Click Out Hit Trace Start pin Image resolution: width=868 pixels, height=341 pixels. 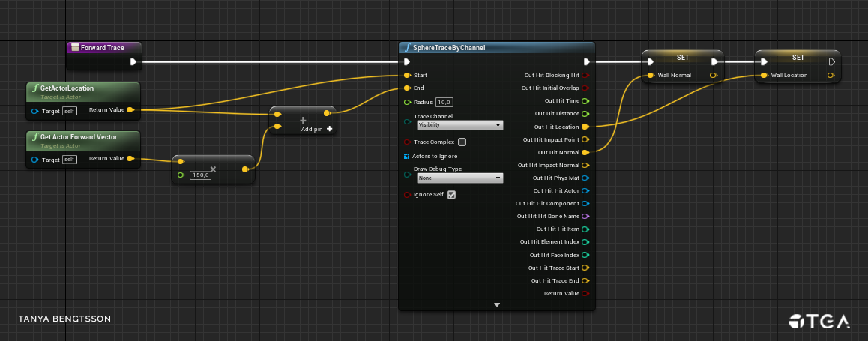click(585, 268)
